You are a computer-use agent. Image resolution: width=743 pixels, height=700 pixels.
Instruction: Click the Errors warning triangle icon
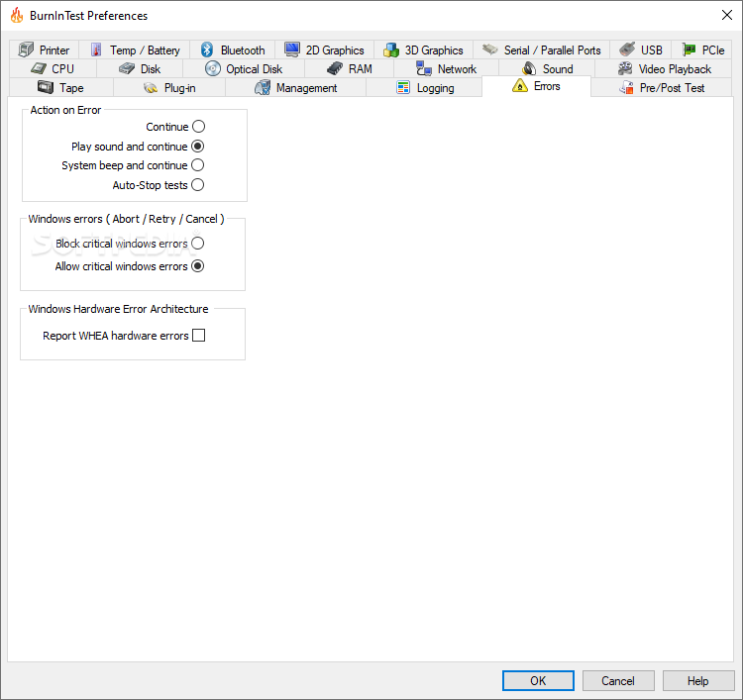coord(520,86)
